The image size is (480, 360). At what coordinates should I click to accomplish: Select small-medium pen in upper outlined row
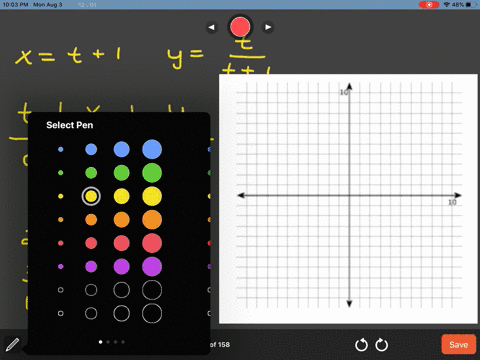pyautogui.click(x=91, y=290)
